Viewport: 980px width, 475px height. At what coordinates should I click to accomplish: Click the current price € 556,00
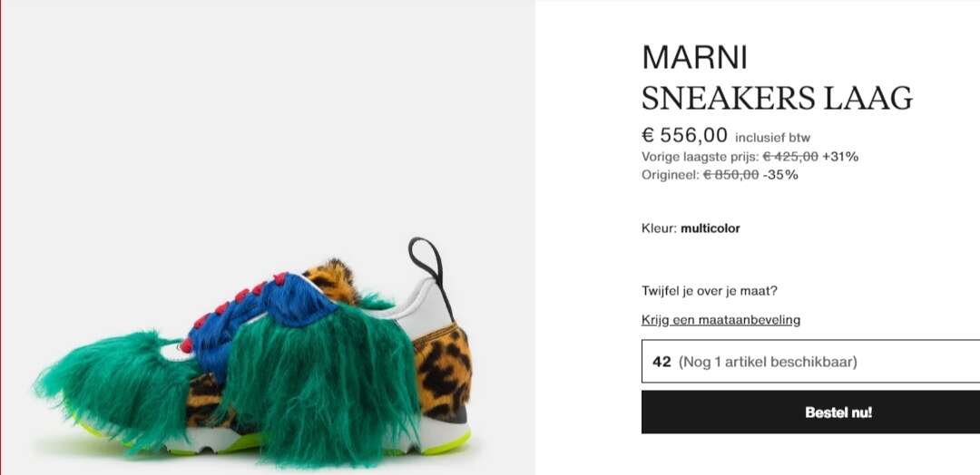coord(684,135)
